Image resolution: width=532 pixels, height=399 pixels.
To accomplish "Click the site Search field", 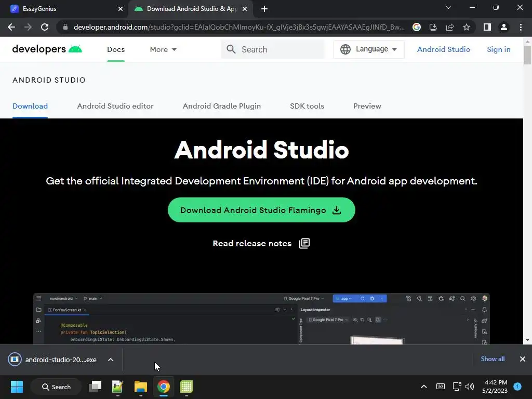I will point(273,49).
